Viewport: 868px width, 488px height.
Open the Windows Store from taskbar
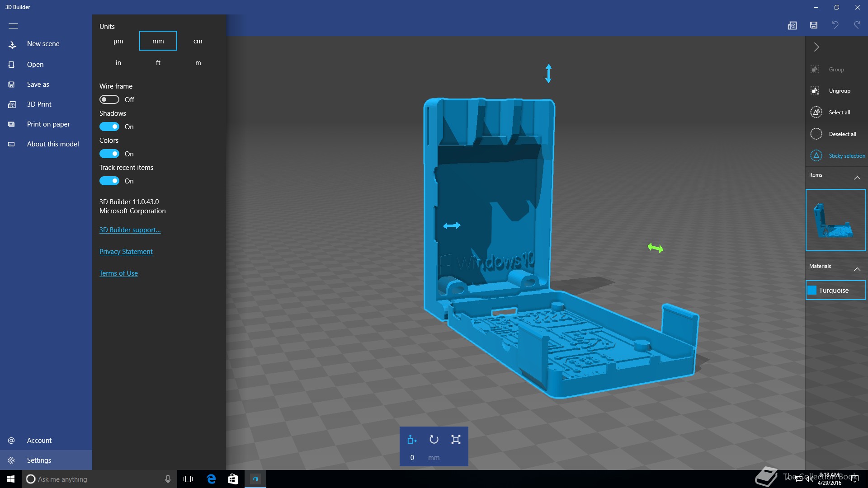(233, 479)
